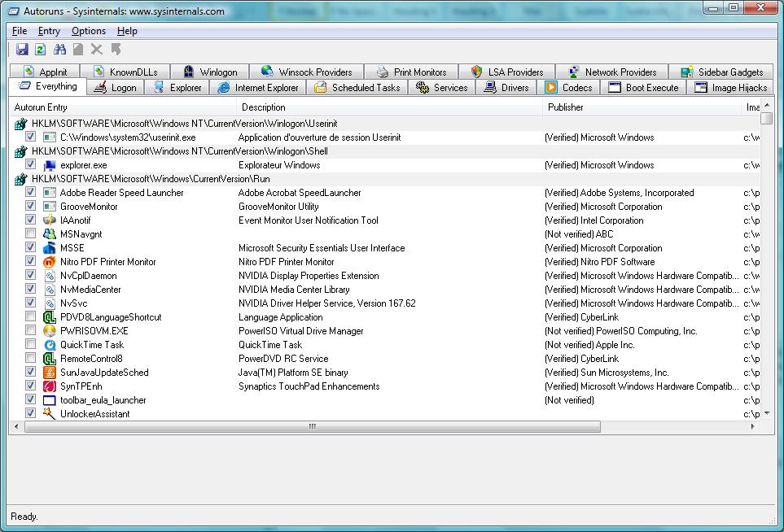Viewport: 784px width, 532px height.
Task: Click the Save toolbar icon
Action: (x=22, y=50)
